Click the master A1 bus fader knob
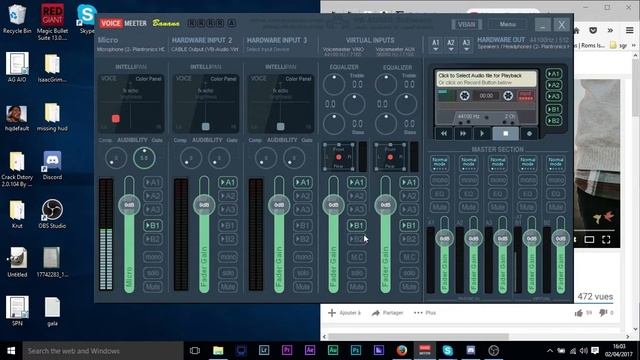The height and width of the screenshot is (360, 640). tap(444, 238)
